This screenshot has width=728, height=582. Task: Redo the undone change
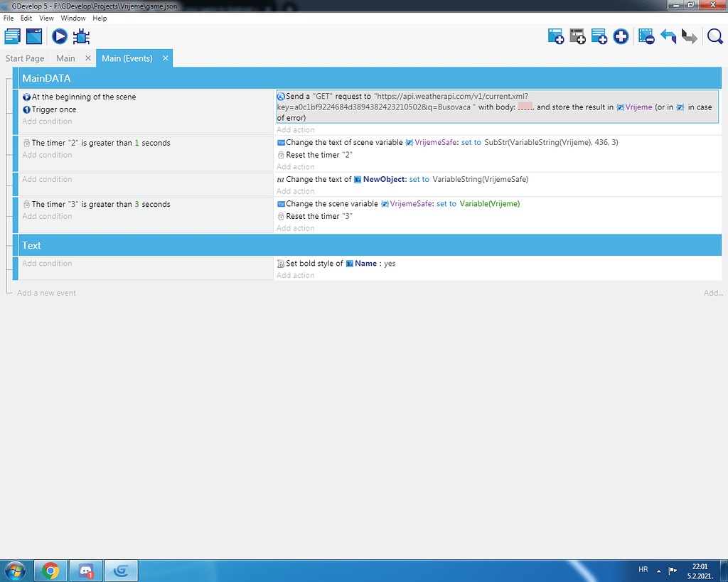coord(689,36)
